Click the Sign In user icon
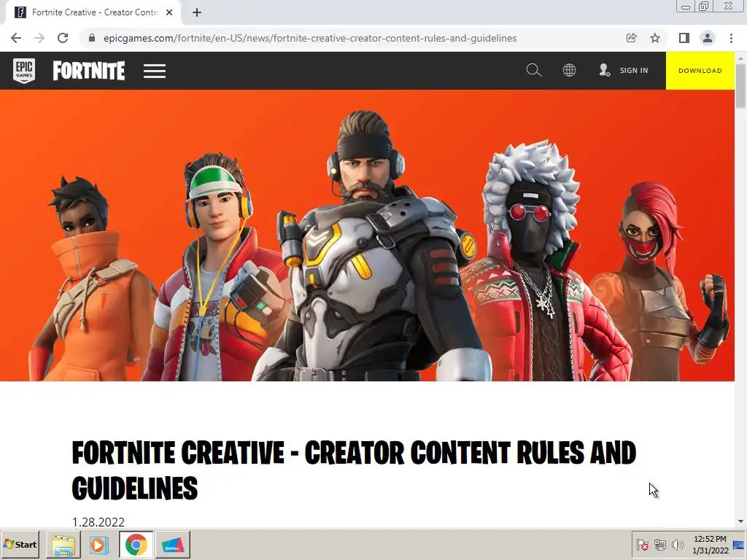The image size is (747, 560). 604,71
